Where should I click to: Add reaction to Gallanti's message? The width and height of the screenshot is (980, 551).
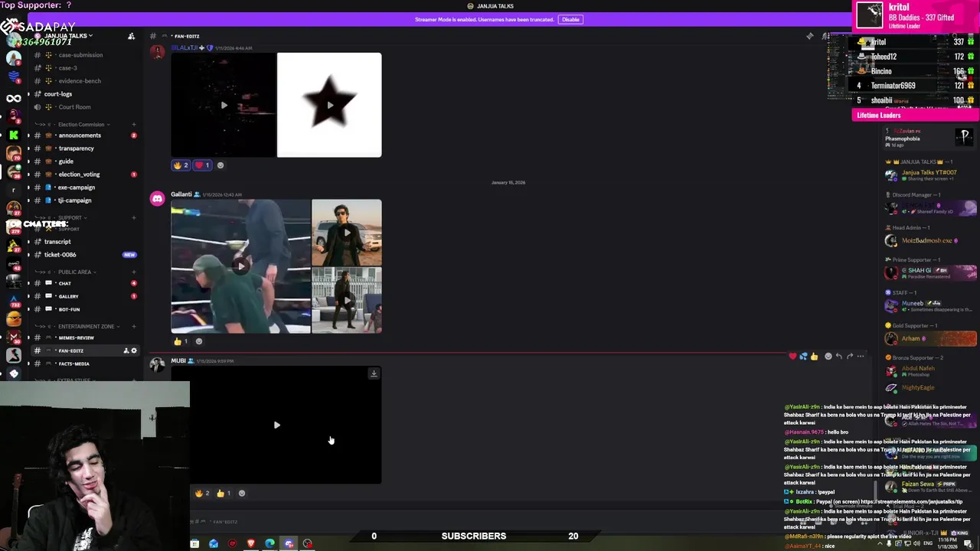click(x=199, y=341)
